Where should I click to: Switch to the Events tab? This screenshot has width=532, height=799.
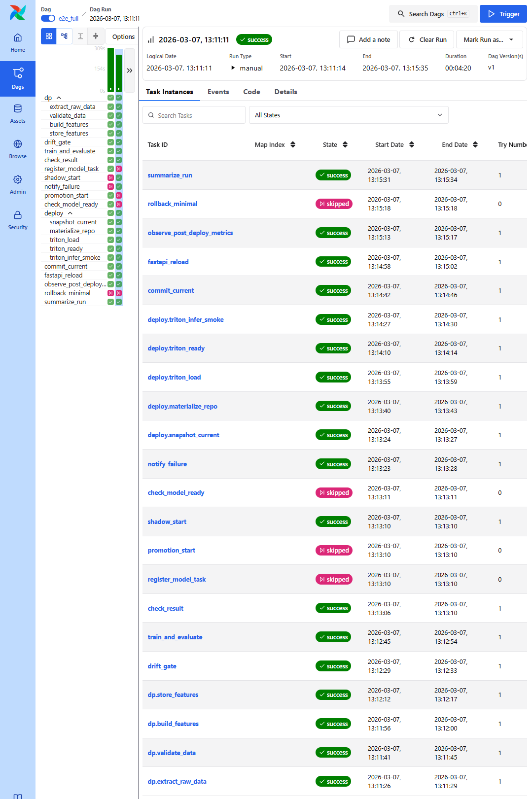[218, 92]
